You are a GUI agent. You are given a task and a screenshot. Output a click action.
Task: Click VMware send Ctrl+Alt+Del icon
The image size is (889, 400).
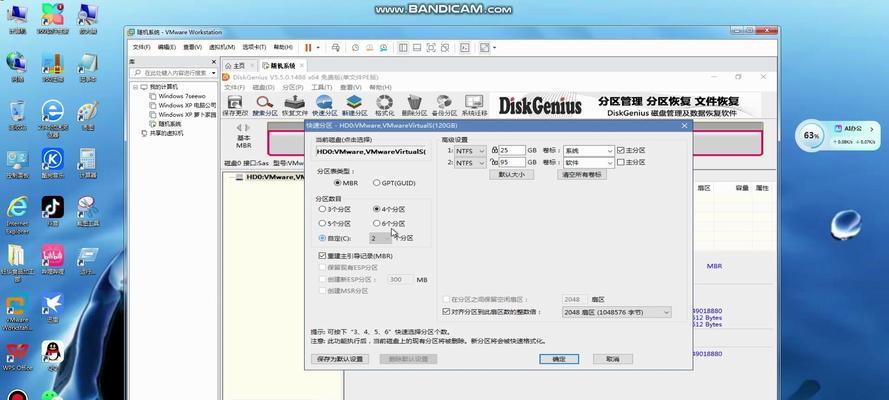pyautogui.click(x=336, y=48)
